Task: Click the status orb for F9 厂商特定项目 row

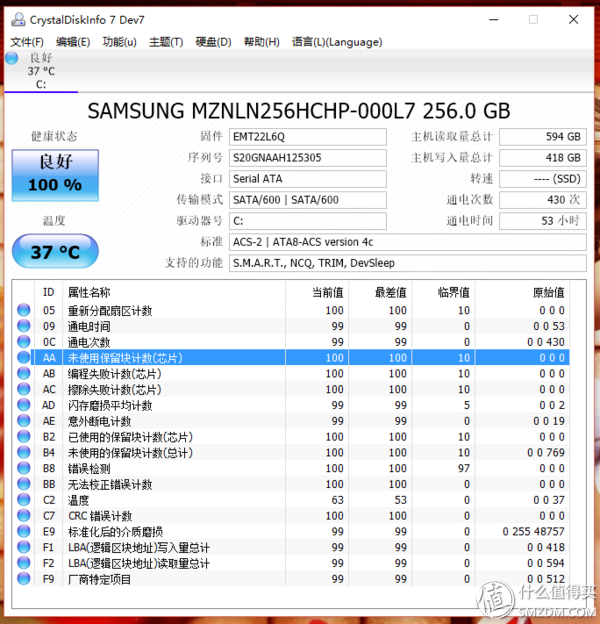Action: tap(24, 579)
